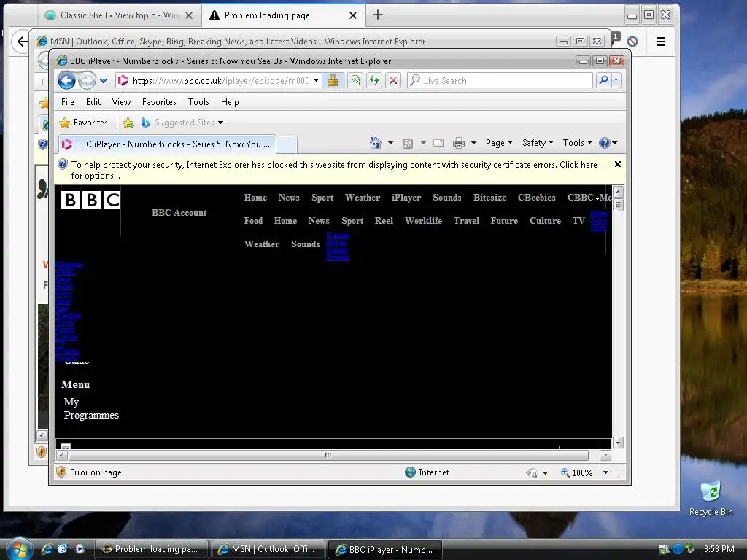Click CBeebies in BBC navigation
The height and width of the screenshot is (560, 747).
(x=536, y=198)
